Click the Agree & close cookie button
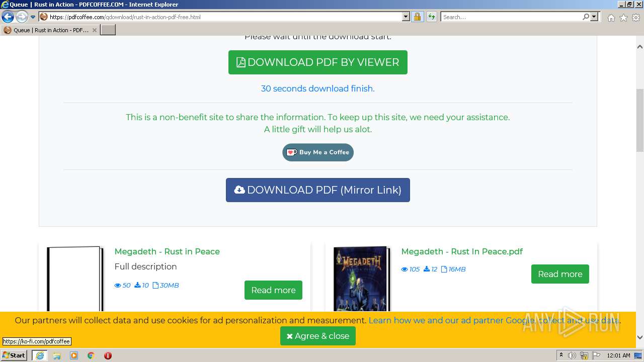This screenshot has width=644, height=362. (x=318, y=336)
